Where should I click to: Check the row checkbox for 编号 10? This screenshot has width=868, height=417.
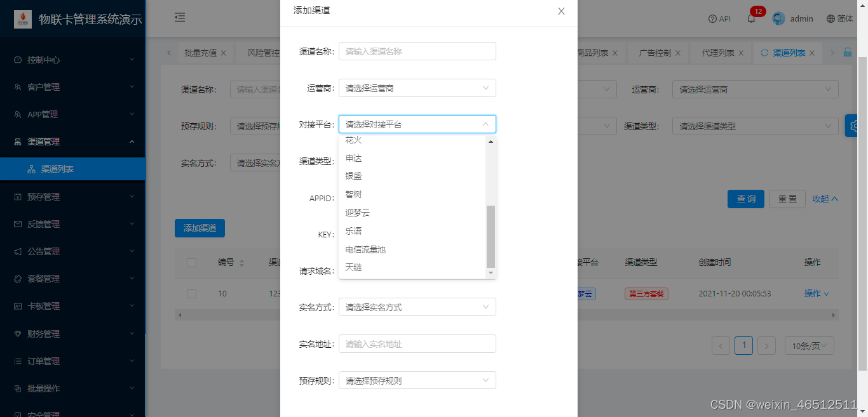click(x=192, y=293)
